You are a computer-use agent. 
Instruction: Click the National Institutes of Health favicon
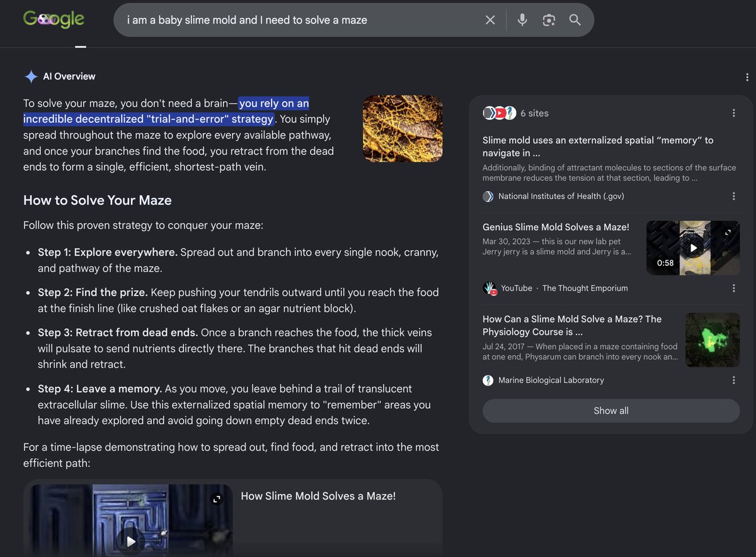488,196
